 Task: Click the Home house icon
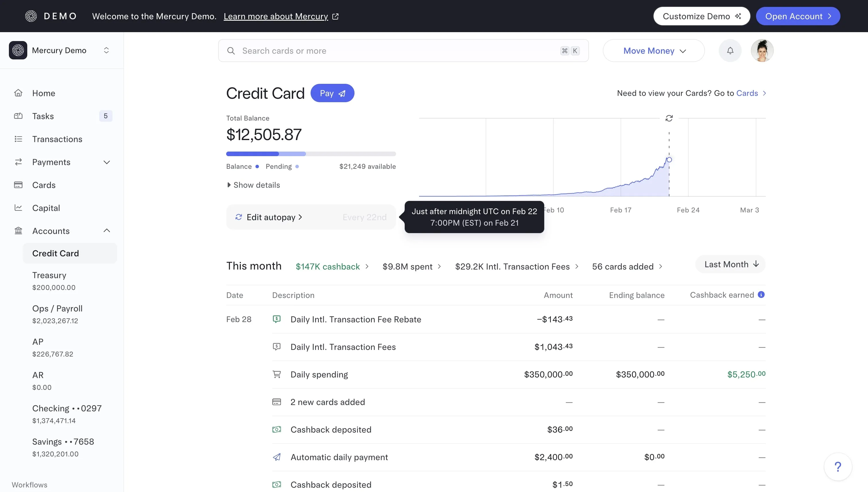18,93
